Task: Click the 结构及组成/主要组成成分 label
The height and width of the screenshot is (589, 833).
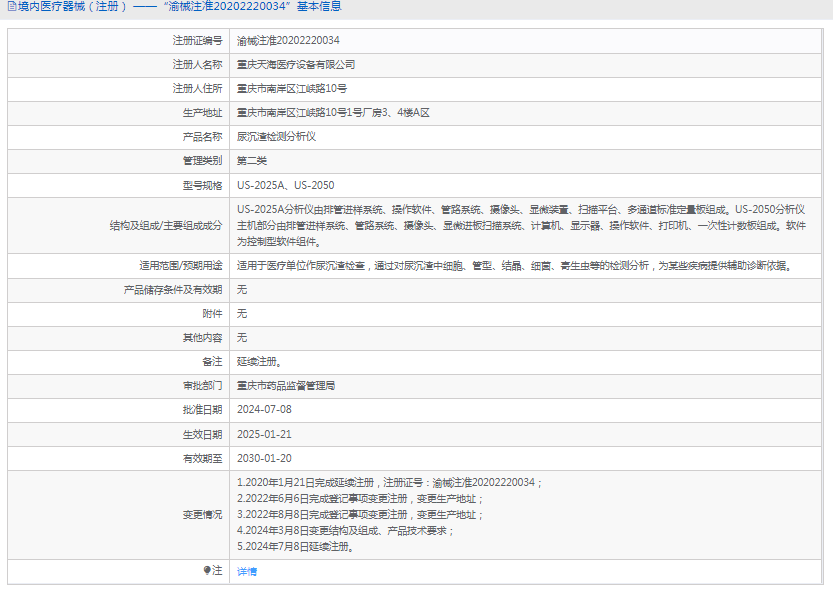Action: pyautogui.click(x=166, y=226)
